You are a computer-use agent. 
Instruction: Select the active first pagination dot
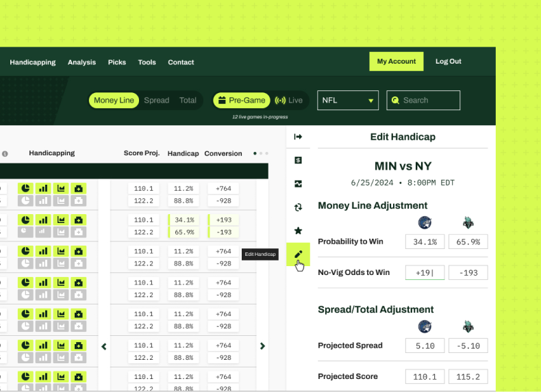[x=255, y=153]
